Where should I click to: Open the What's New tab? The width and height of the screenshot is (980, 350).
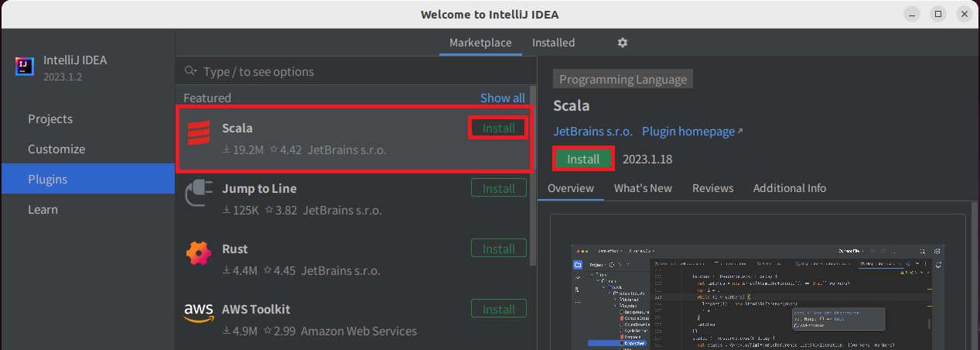[643, 188]
